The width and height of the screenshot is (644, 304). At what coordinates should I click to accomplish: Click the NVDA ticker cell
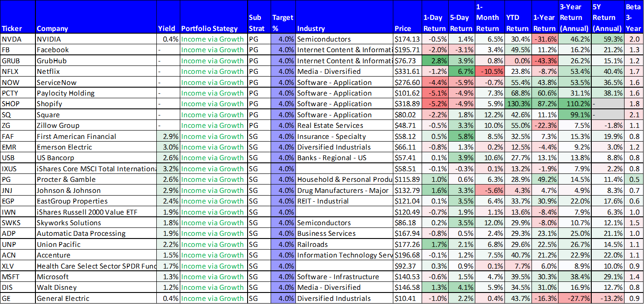18,39
